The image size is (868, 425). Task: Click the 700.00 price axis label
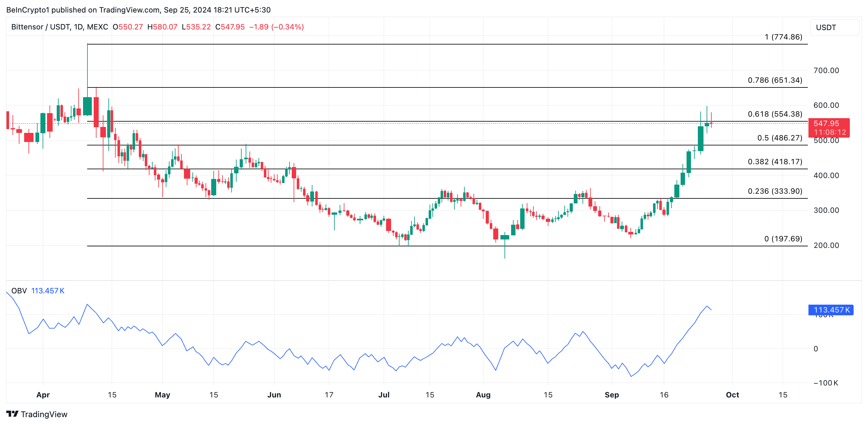(x=826, y=71)
